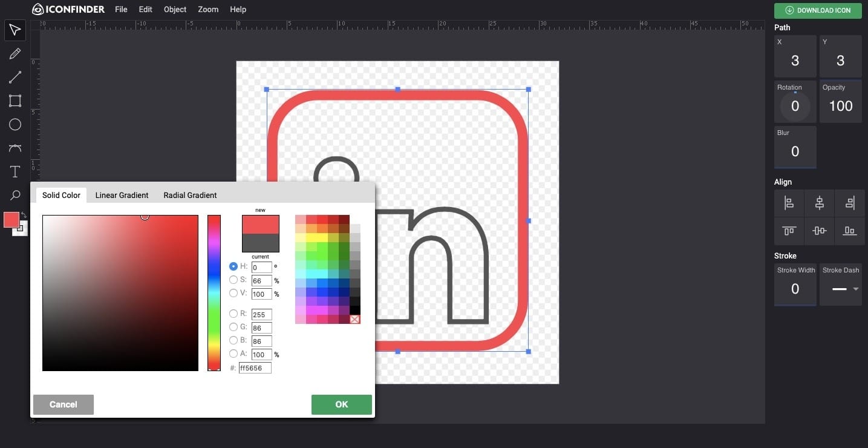This screenshot has height=448, width=868.
Task: Click the S saturation value field
Action: (261, 280)
